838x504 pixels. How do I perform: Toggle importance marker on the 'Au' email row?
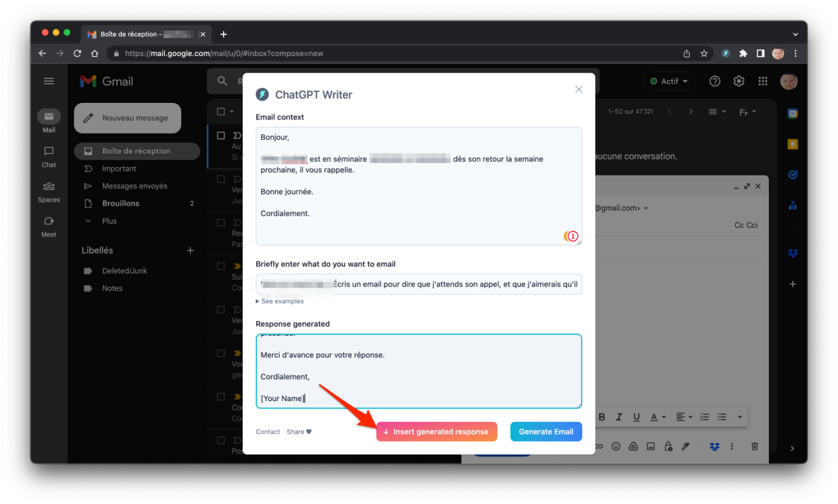tap(237, 135)
